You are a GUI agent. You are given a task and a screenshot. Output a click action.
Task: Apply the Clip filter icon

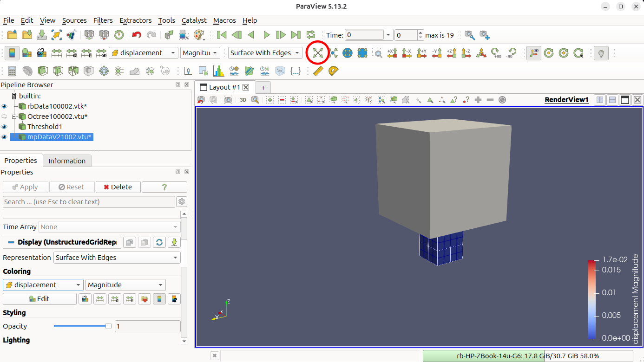43,71
